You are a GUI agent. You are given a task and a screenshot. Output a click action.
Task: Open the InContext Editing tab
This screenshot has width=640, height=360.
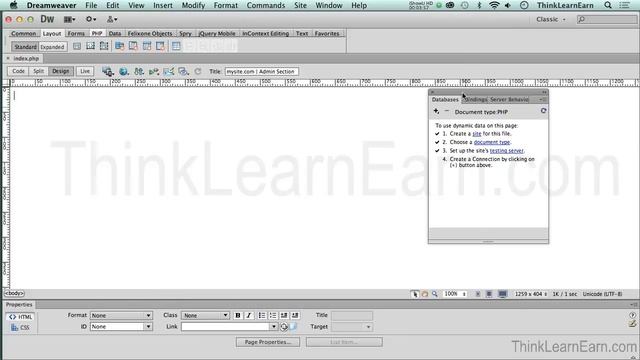pyautogui.click(x=265, y=33)
